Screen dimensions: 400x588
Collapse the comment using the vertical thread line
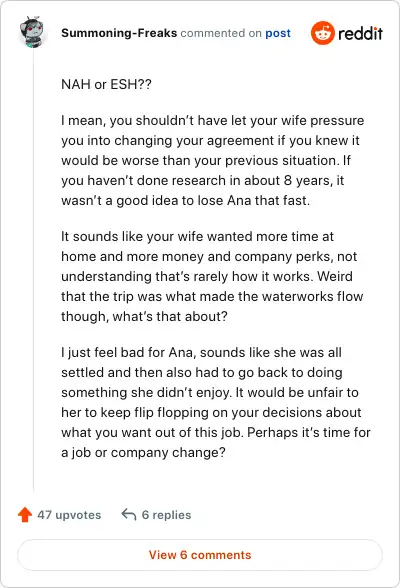[x=33, y=270]
